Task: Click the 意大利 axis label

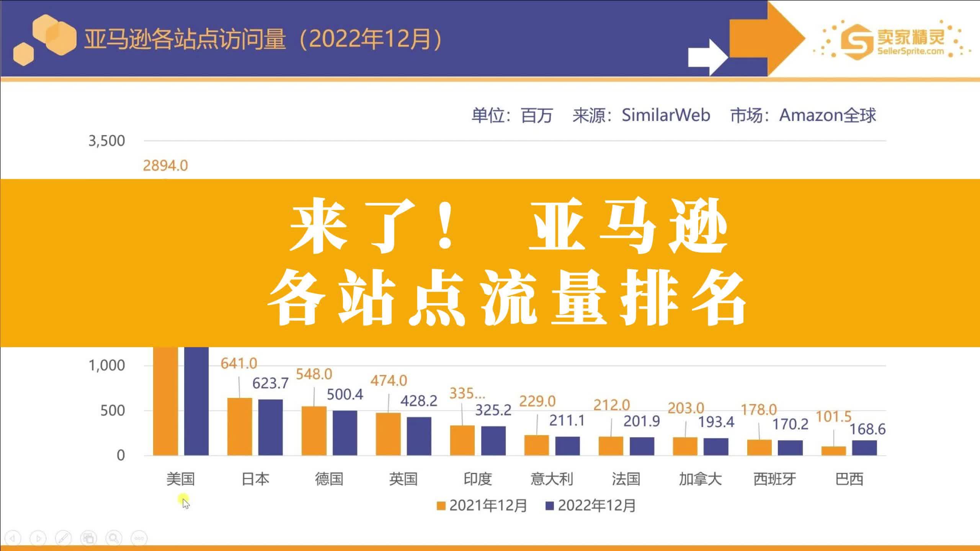Action: tap(552, 479)
